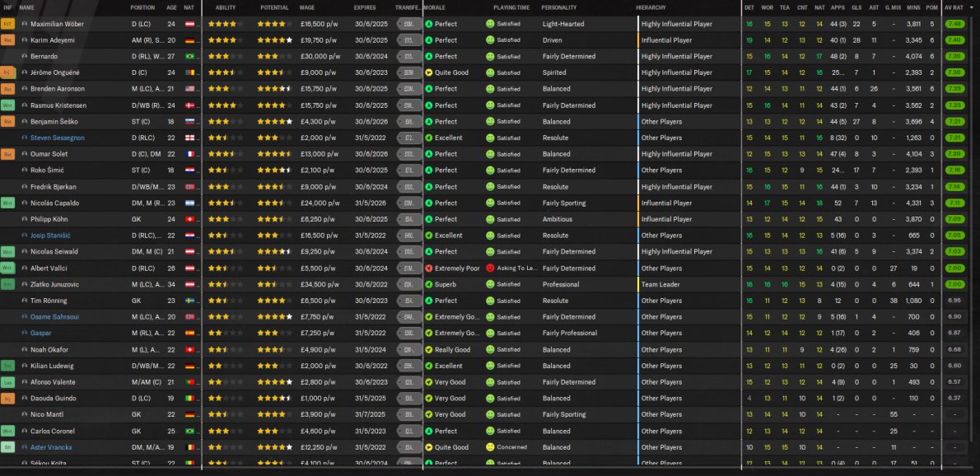Click the person icon beside Benjamin Šeško
The height and width of the screenshot is (476, 980).
click(x=25, y=121)
